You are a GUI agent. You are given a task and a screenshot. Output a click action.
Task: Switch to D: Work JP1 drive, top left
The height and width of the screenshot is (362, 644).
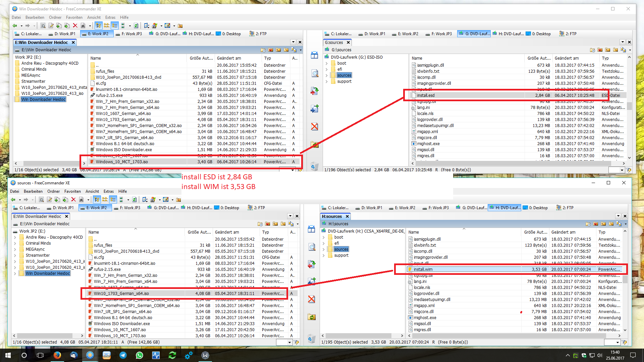coord(62,34)
